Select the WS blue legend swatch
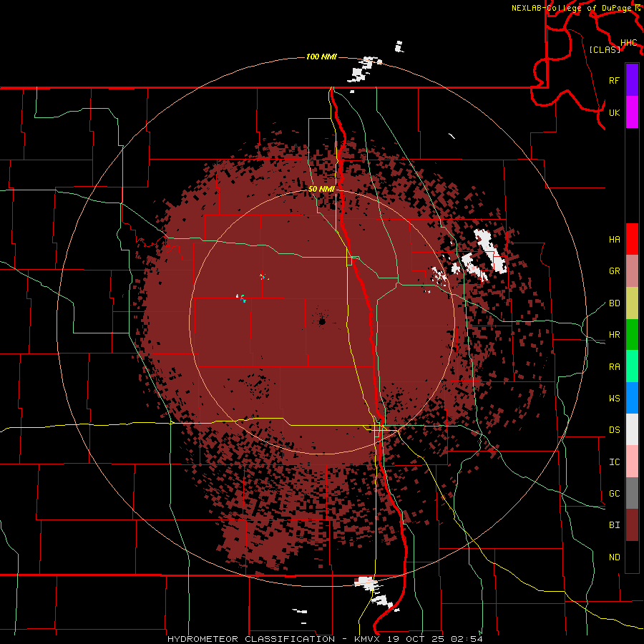 (x=632, y=398)
